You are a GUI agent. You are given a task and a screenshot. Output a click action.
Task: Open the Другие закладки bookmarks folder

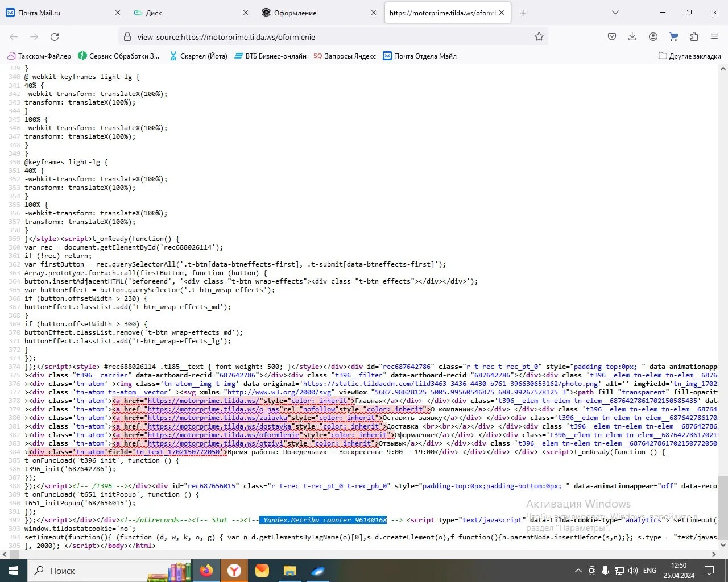[x=689, y=56]
